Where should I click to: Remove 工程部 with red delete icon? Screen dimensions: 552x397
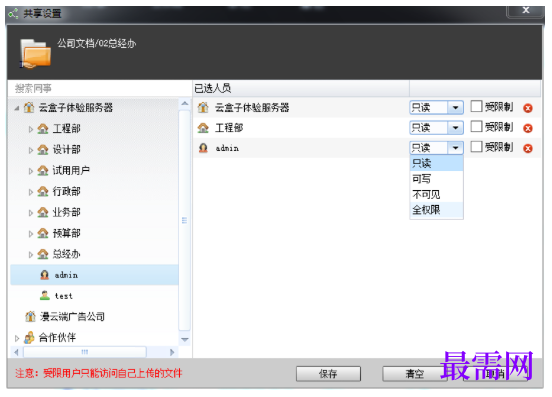(528, 128)
